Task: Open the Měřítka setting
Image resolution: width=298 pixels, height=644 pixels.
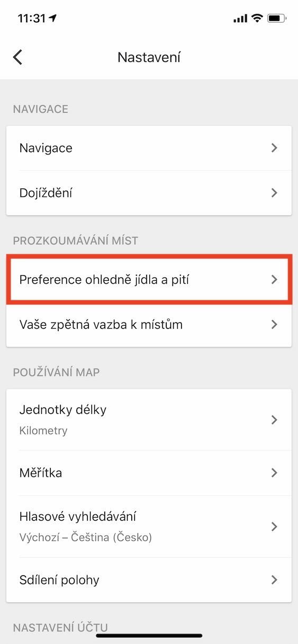Action: click(x=149, y=473)
